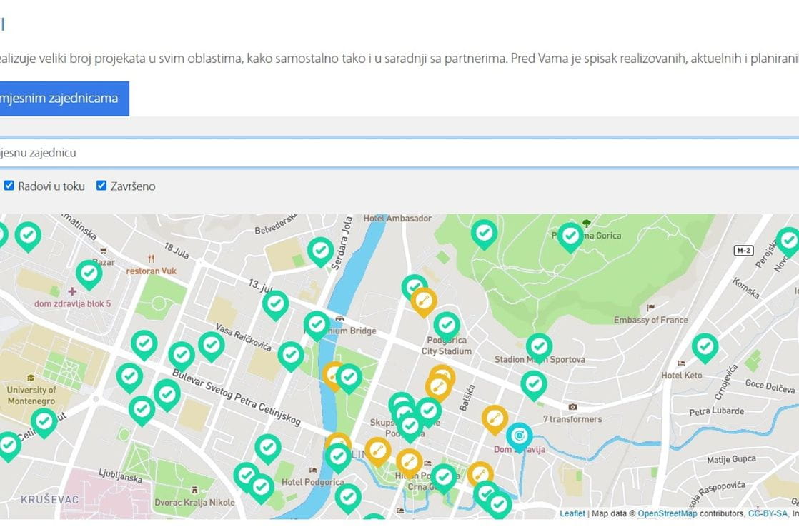Image resolution: width=799 pixels, height=532 pixels.
Task: Click the green marker on 13. jul street
Action: [x=275, y=303]
